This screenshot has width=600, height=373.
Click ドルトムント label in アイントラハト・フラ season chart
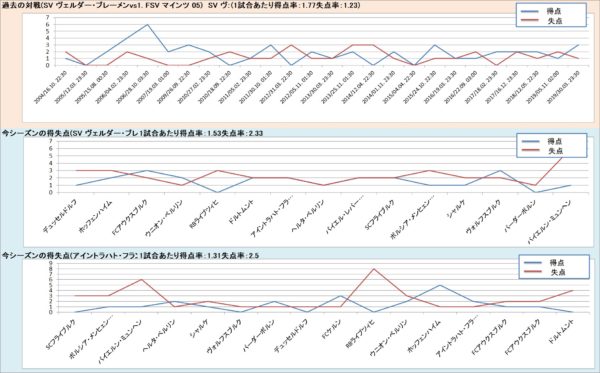point(561,331)
